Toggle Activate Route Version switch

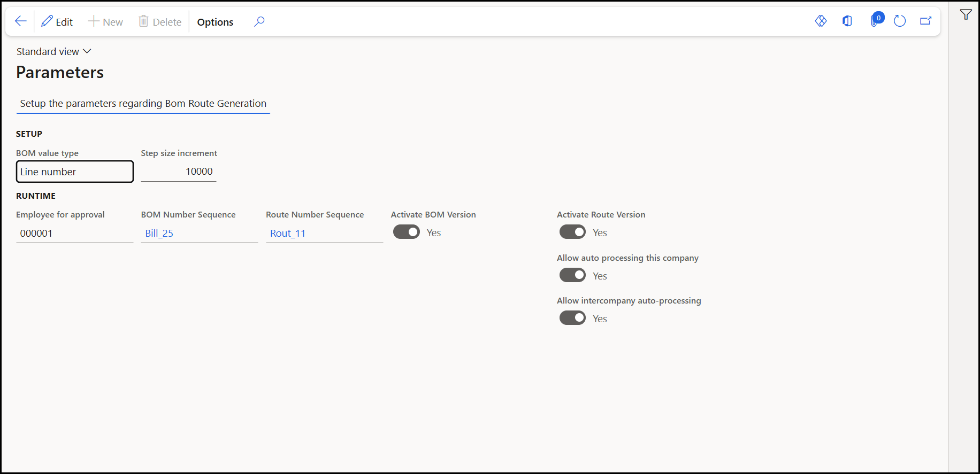[572, 232]
